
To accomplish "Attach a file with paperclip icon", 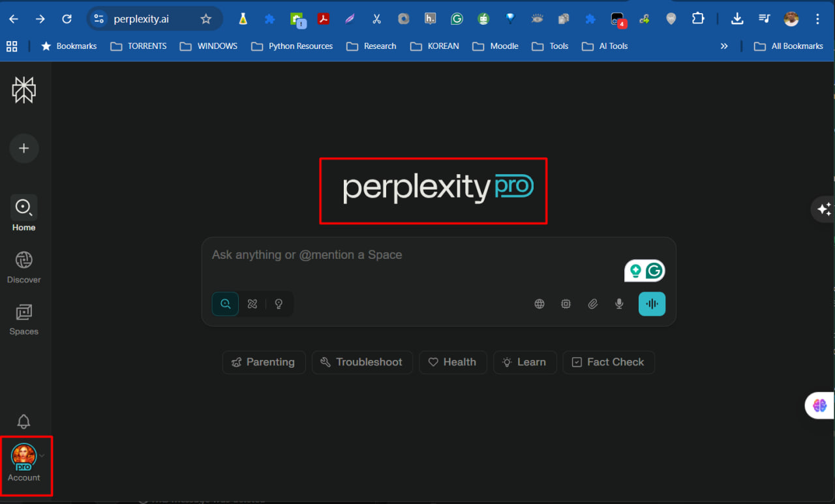I will point(592,304).
